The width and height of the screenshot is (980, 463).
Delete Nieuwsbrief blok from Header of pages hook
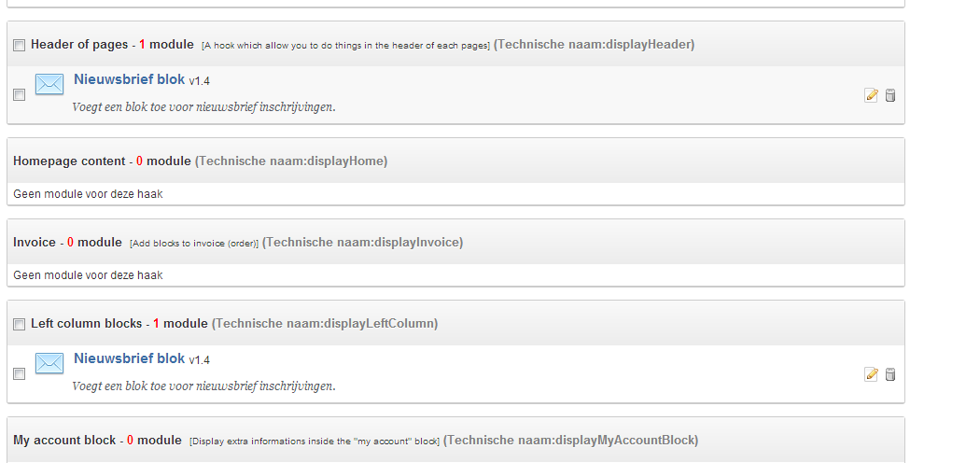click(890, 95)
